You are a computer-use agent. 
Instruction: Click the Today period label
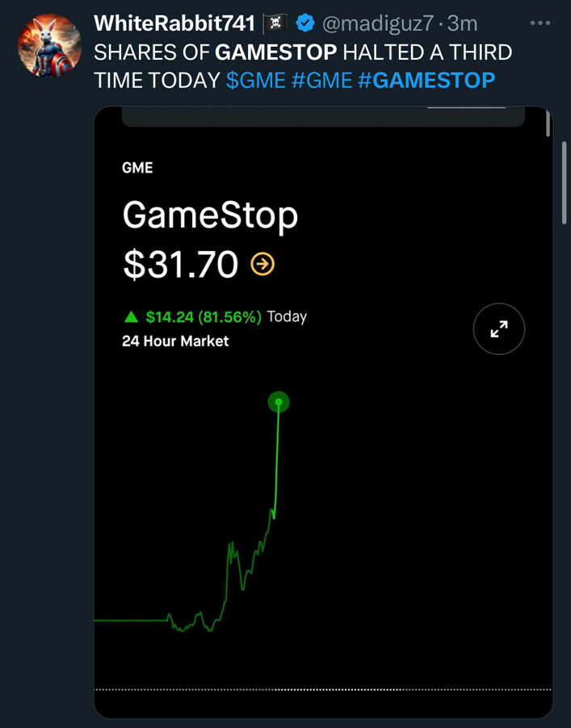pos(287,316)
